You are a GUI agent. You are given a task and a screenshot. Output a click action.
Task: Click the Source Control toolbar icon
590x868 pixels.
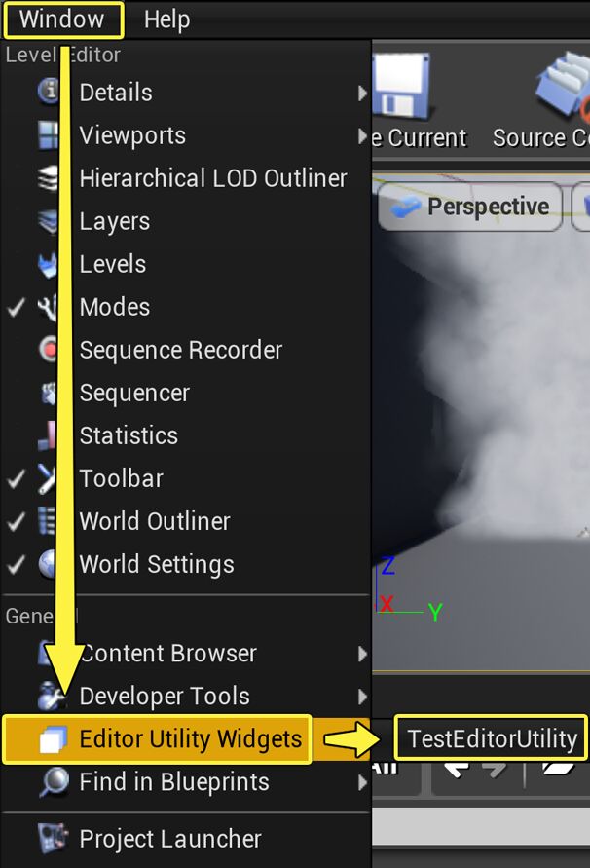[564, 86]
